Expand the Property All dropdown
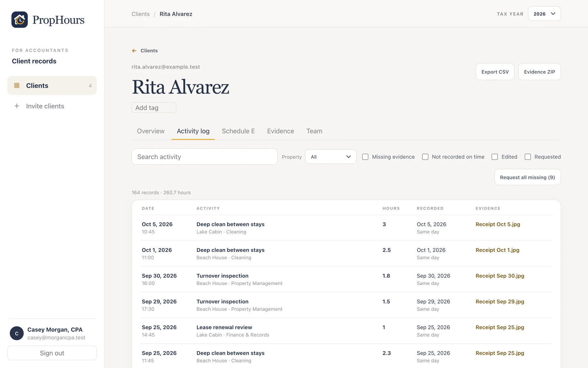The height and width of the screenshot is (368, 588). (x=331, y=157)
